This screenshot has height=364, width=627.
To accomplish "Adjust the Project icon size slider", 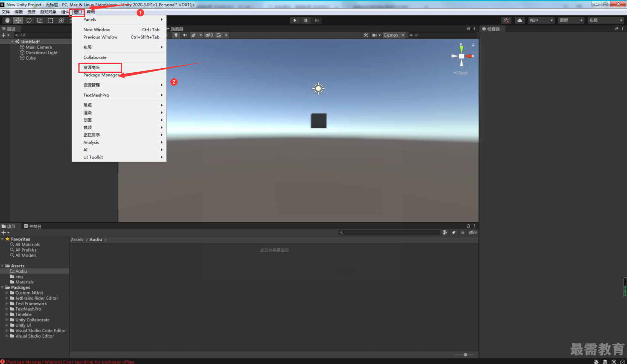I will [x=465, y=355].
